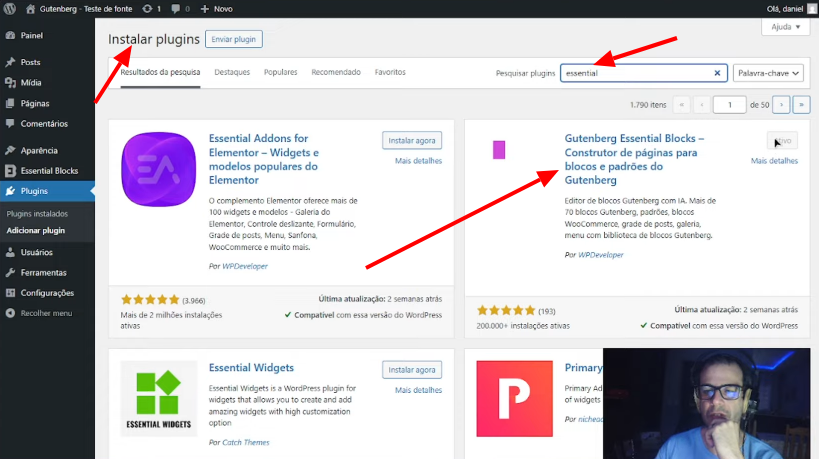The width and height of the screenshot is (819, 459).
Task: Go to next page of results
Action: [780, 104]
